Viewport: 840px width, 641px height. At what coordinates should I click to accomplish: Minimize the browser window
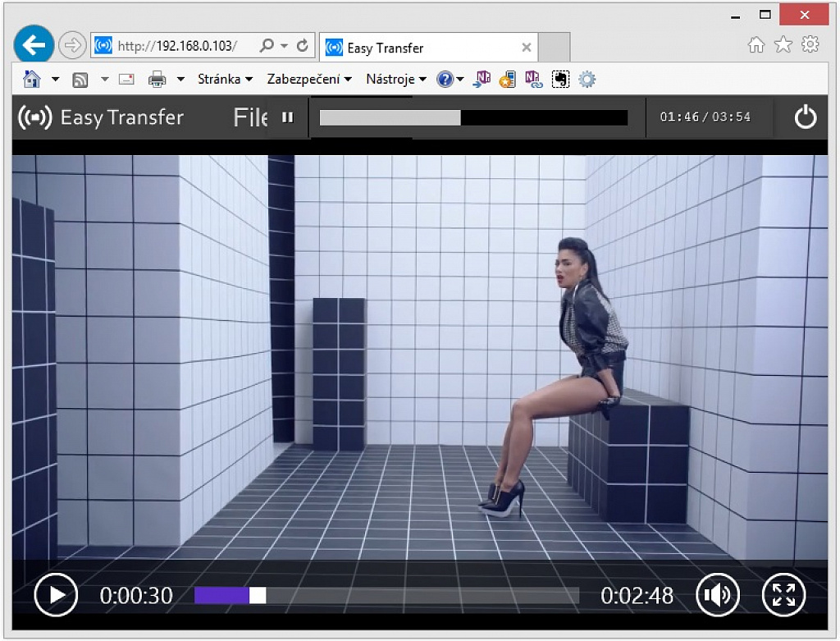coord(736,16)
